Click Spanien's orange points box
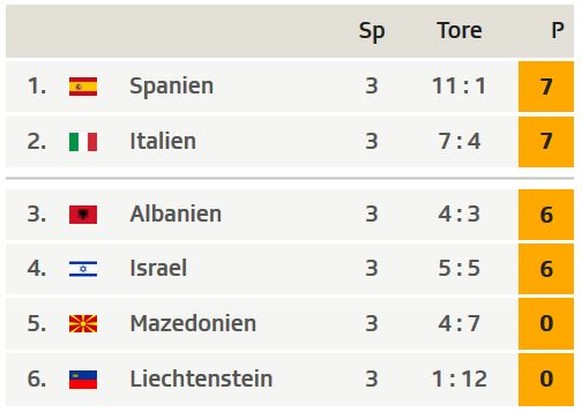The height and width of the screenshot is (412, 582). coord(546,86)
